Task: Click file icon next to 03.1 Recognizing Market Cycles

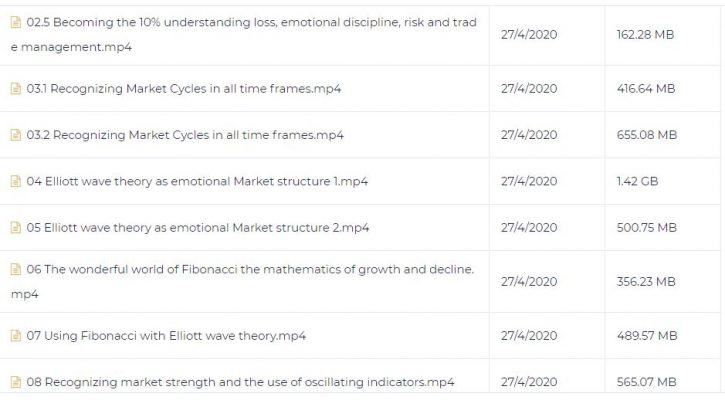Action: [x=16, y=88]
